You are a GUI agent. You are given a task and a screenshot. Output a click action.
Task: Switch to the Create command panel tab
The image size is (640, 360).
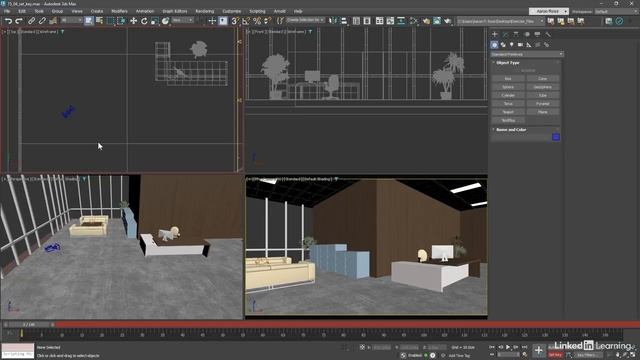click(x=495, y=34)
